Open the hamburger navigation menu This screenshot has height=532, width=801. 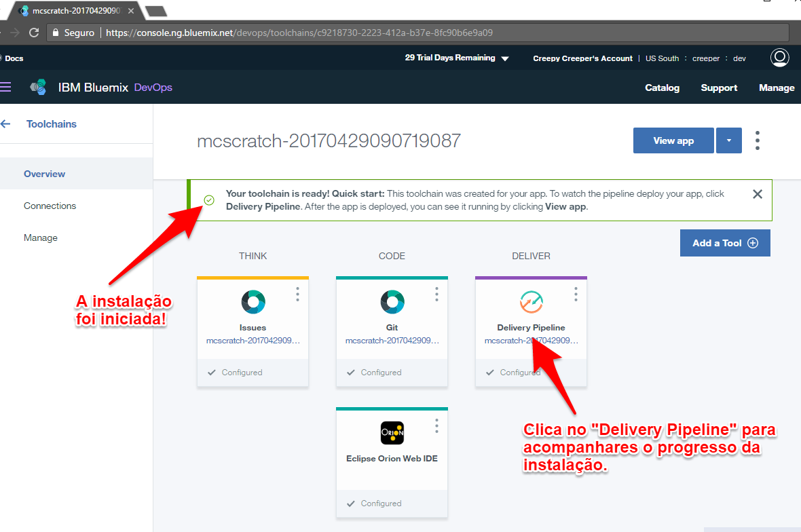[5, 88]
